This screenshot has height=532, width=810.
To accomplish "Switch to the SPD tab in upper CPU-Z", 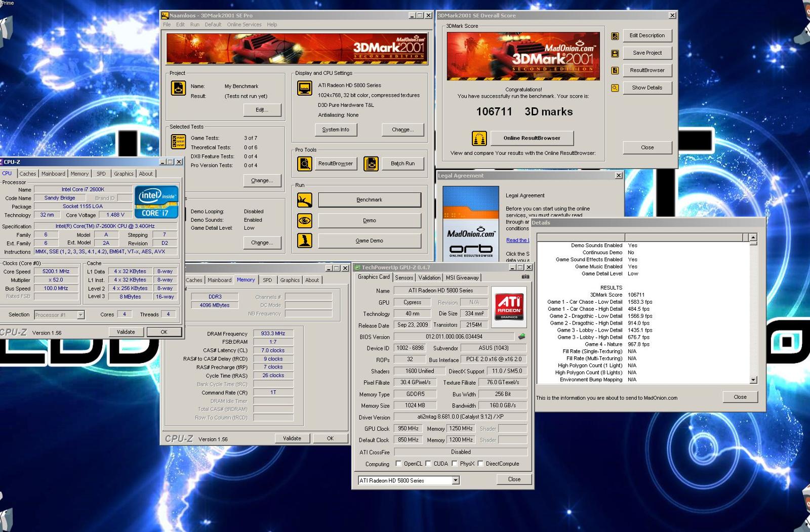I will click(101, 174).
